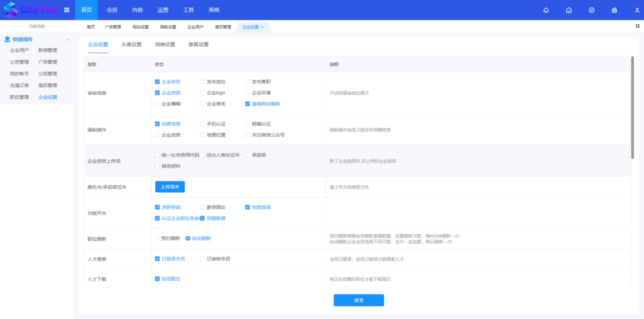Toggle 认证企业职位免审 checkbox
The image size is (644, 319).
[x=157, y=218]
